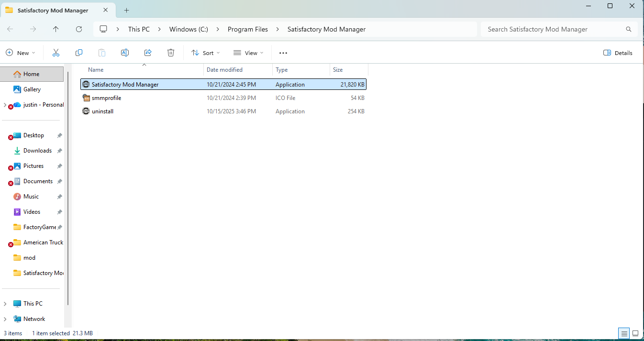The width and height of the screenshot is (644, 341).
Task: Click the Copy icon in toolbar
Action: 79,53
